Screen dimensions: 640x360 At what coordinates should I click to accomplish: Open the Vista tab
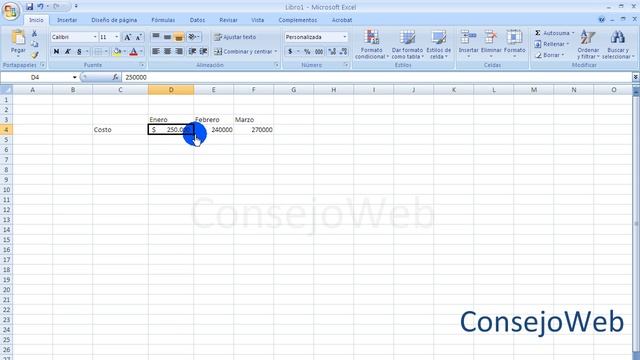coord(258,20)
